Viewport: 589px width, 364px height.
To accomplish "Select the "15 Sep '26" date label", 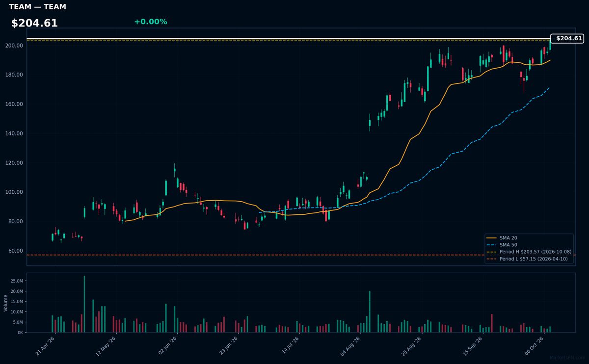I will click(472, 346).
